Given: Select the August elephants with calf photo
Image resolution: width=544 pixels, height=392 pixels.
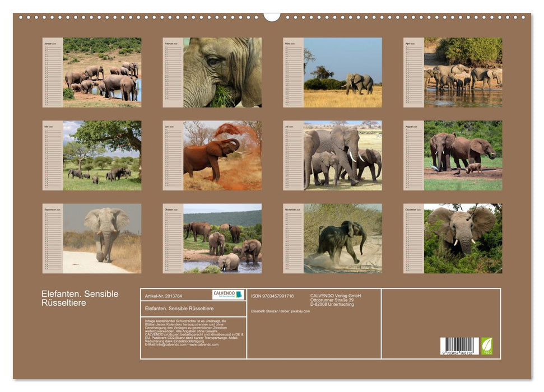Looking at the screenshot, I should 463,155.
